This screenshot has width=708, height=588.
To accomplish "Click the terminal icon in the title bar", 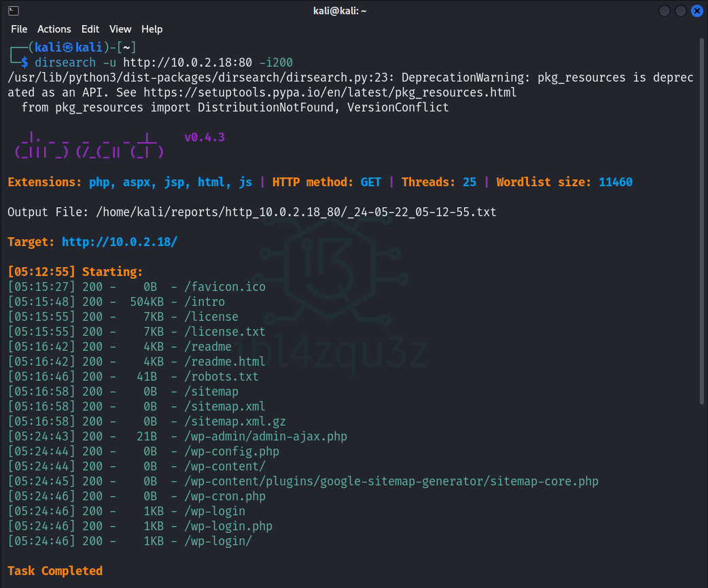I will click(x=14, y=11).
